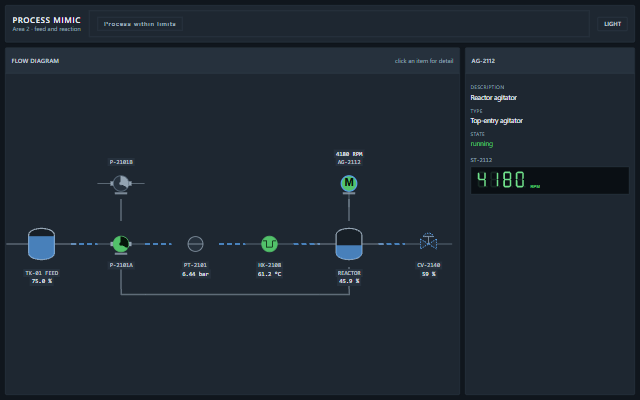Open the CV-2140 control valve symbol
Viewport: 640px width, 400px height.
coord(428,241)
